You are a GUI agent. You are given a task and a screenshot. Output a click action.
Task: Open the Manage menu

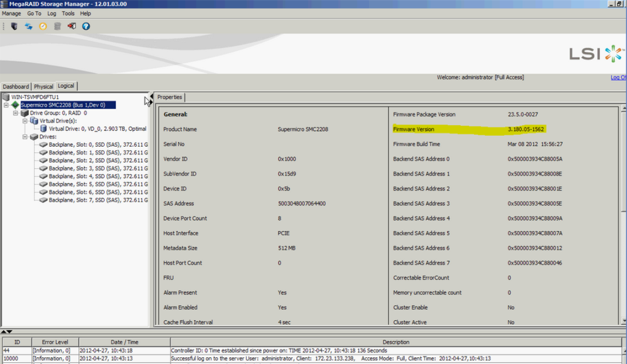pyautogui.click(x=11, y=13)
